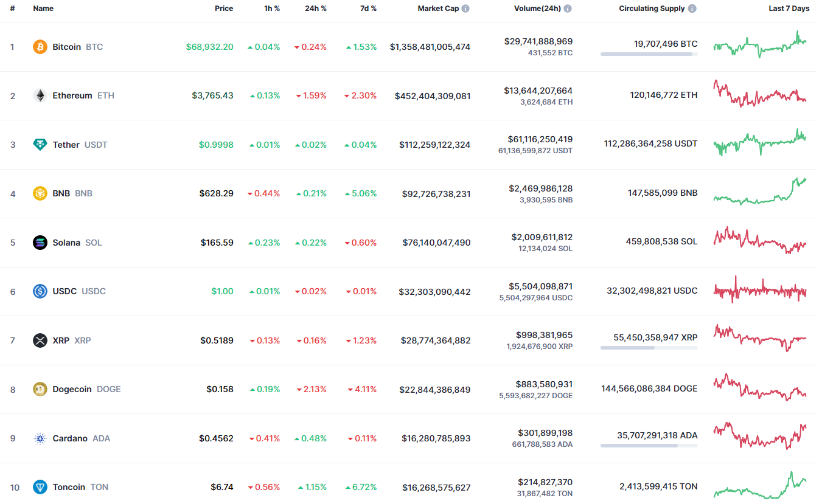The height and width of the screenshot is (504, 822).
Task: Click the Tether logo icon
Action: pos(40,145)
